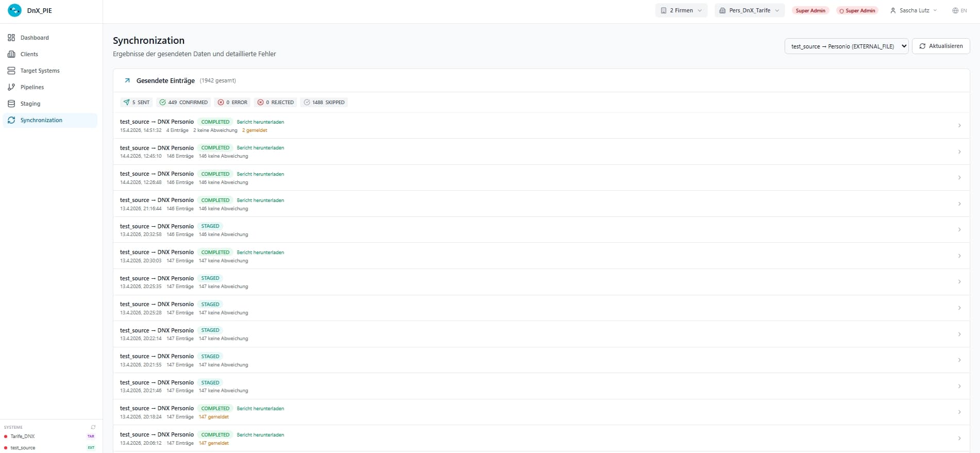Click STAGED badge of 13.4.2026 20:32:58 run
This screenshot has height=453, width=980.
point(210,226)
